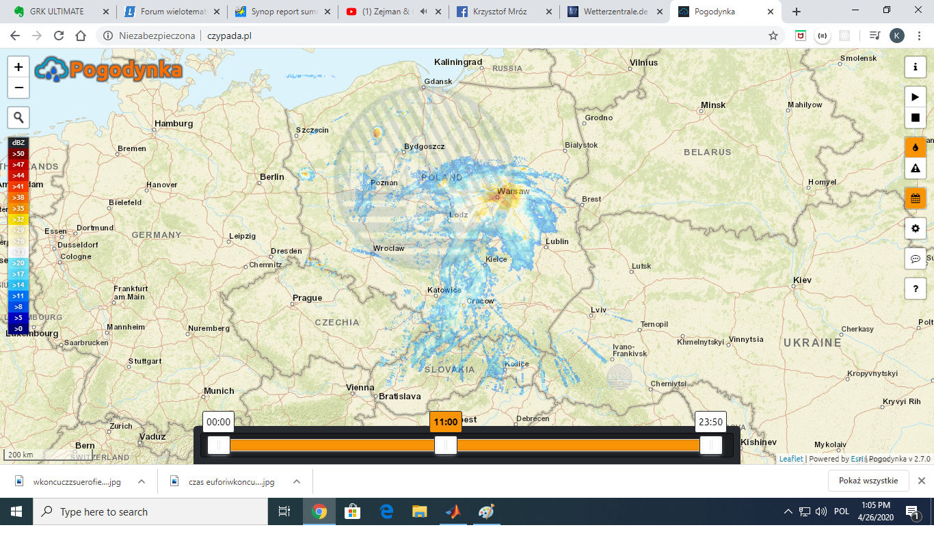Image resolution: width=934 pixels, height=560 pixels.
Task: Zoom out of the radar map
Action: [18, 88]
